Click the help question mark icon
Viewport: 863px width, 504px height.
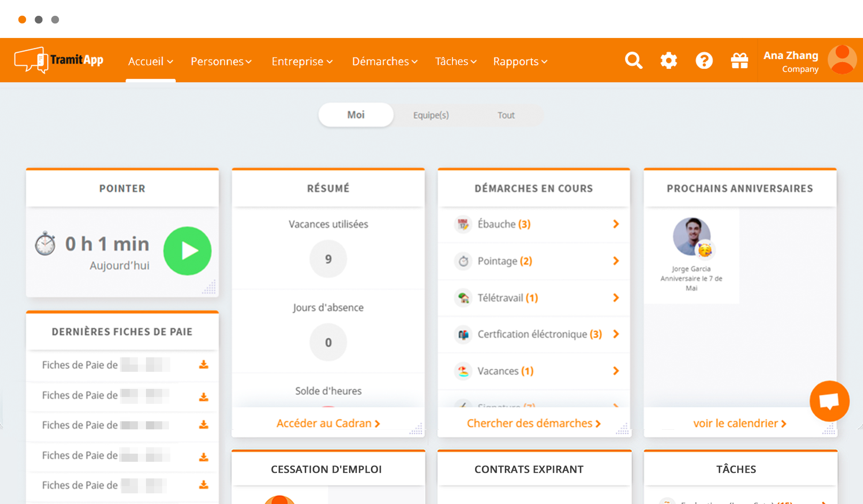(x=704, y=61)
